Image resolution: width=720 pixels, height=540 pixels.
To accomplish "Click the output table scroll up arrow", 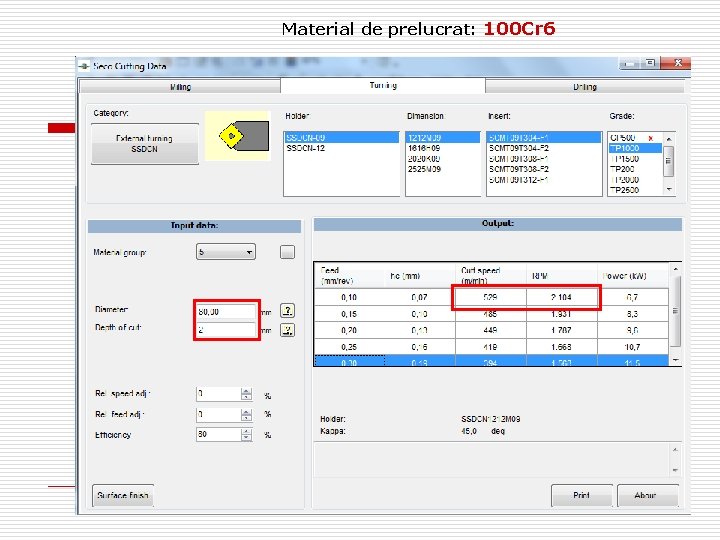I will point(675,269).
